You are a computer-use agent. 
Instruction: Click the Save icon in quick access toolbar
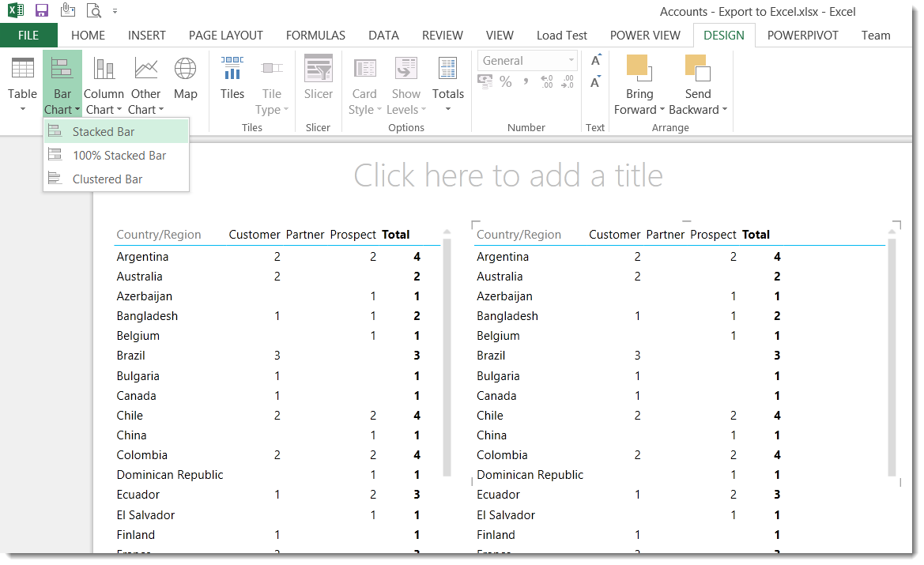[42, 11]
